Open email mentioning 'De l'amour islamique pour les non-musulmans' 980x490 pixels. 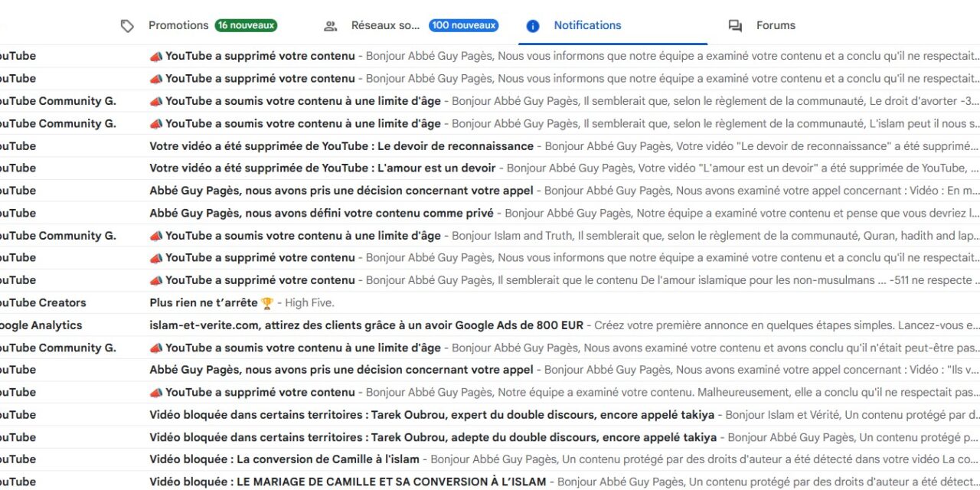pos(490,280)
